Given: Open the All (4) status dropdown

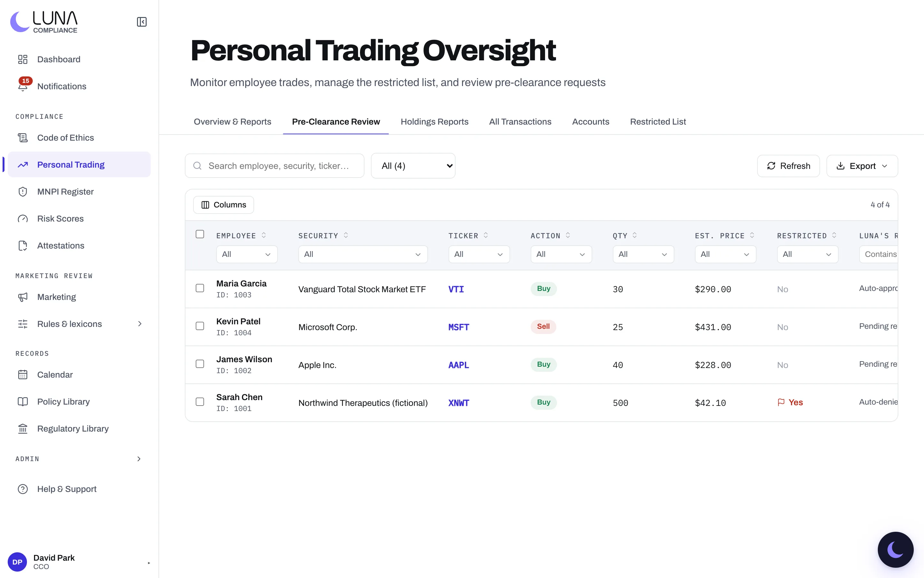Looking at the screenshot, I should point(413,166).
